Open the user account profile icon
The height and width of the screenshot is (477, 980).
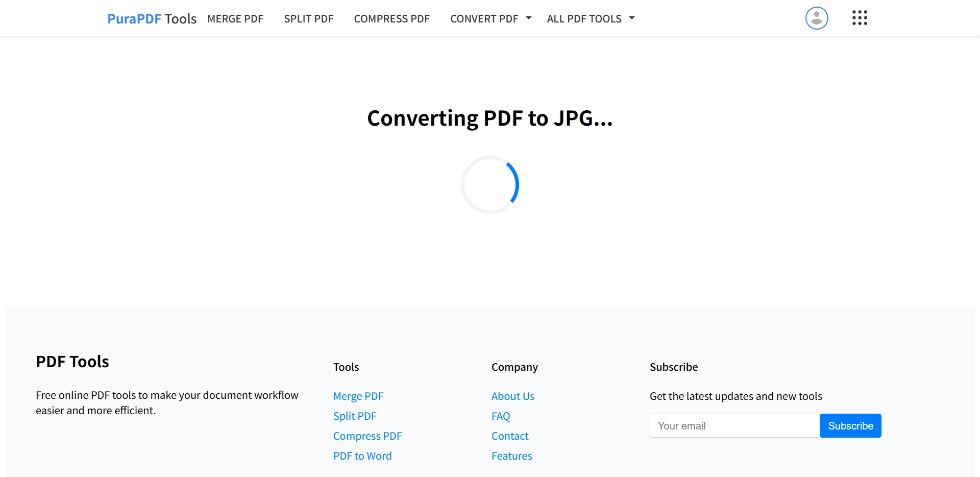click(x=816, y=18)
